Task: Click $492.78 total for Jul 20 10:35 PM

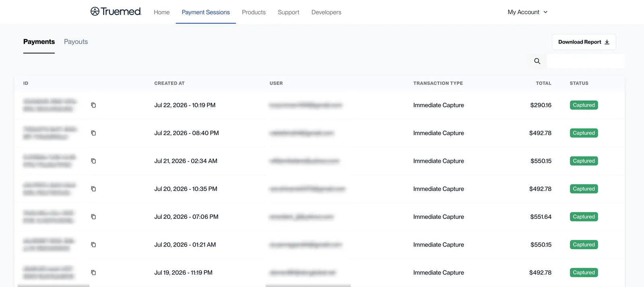Action: [x=540, y=189]
